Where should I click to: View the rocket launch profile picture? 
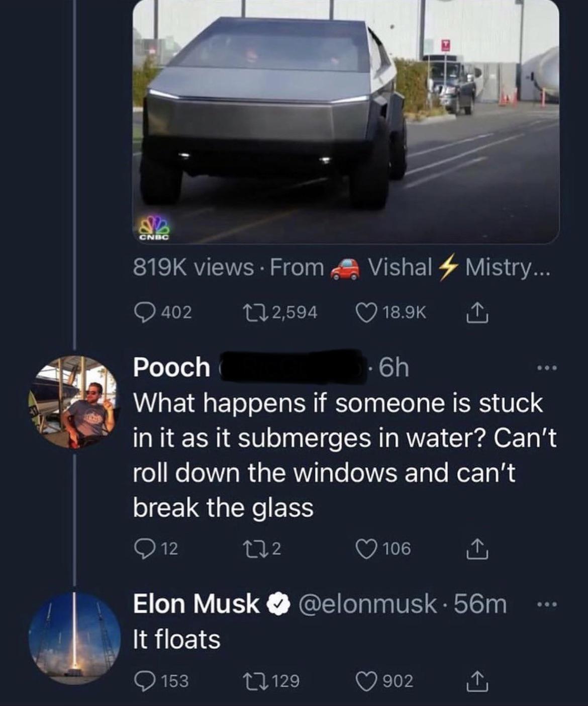click(74, 638)
